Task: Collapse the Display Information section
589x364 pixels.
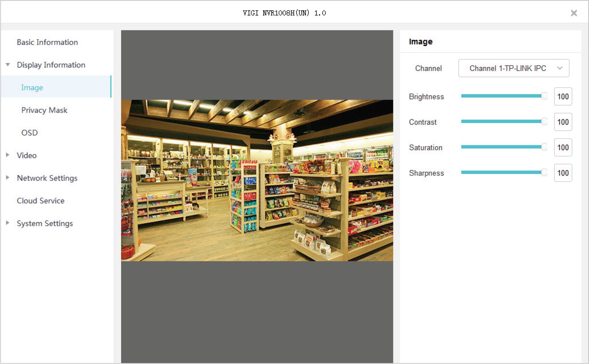Action: click(8, 65)
